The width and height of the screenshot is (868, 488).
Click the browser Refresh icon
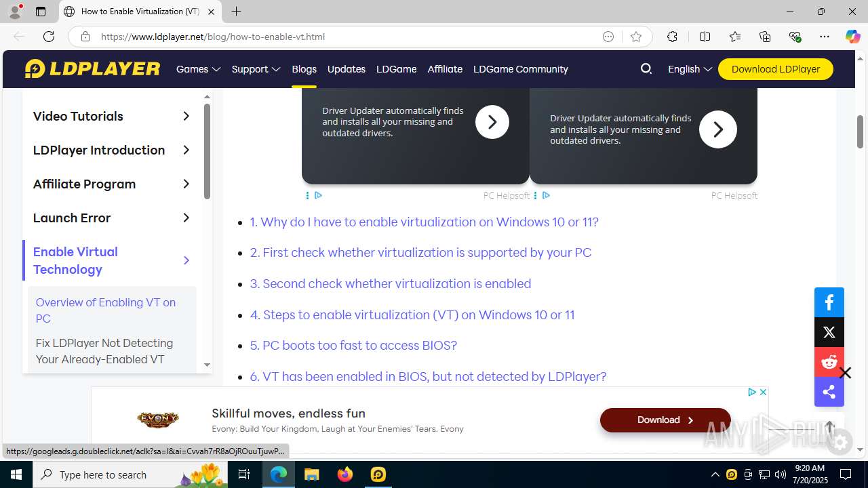(x=49, y=37)
